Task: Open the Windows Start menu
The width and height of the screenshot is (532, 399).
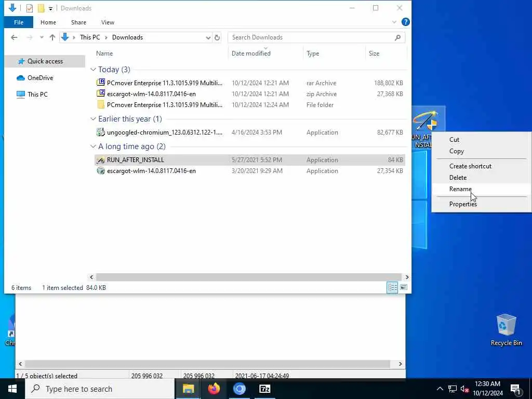Action: (12, 389)
